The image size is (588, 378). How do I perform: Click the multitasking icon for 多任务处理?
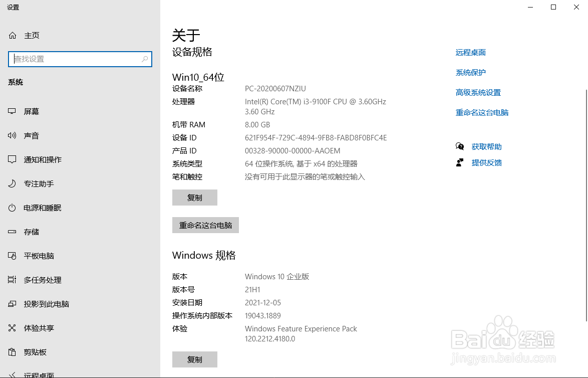point(12,280)
